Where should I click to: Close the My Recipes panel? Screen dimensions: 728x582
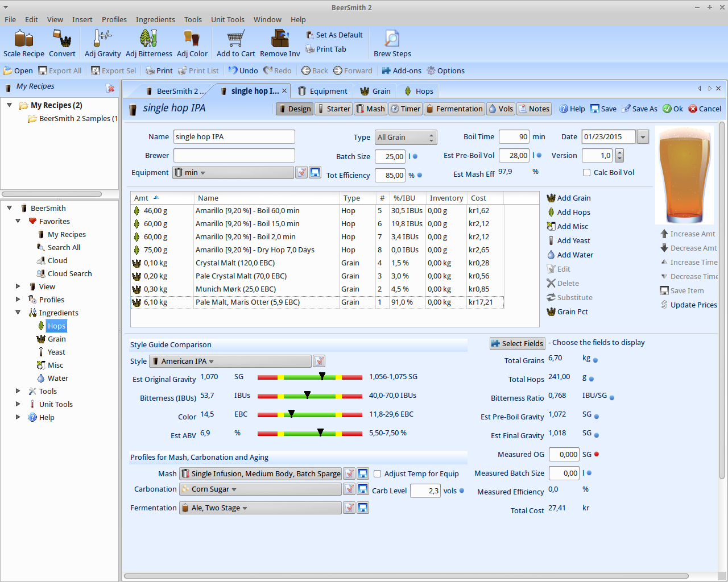tap(110, 88)
